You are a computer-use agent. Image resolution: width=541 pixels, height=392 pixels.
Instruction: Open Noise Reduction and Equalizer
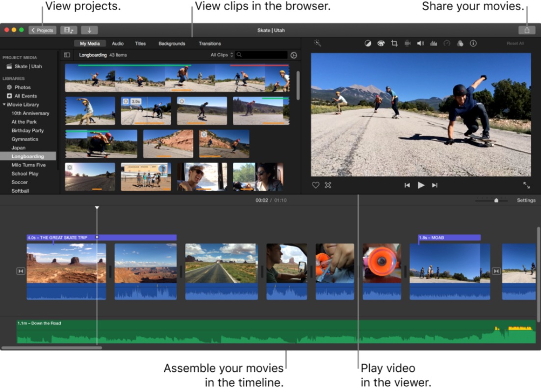pos(434,44)
